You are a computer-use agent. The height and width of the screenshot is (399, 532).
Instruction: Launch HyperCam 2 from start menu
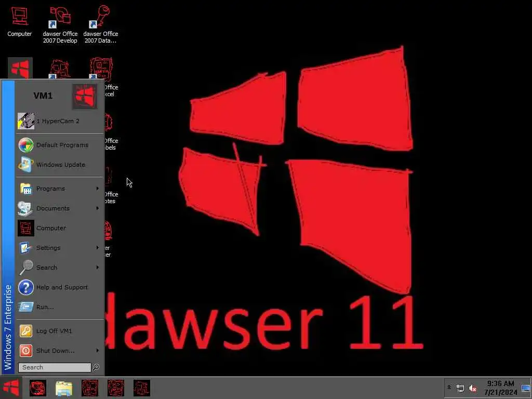tap(60, 121)
